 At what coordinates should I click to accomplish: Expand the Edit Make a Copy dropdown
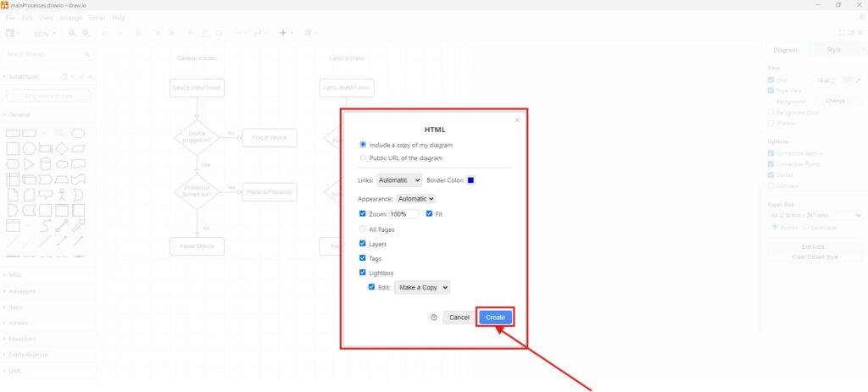[422, 288]
